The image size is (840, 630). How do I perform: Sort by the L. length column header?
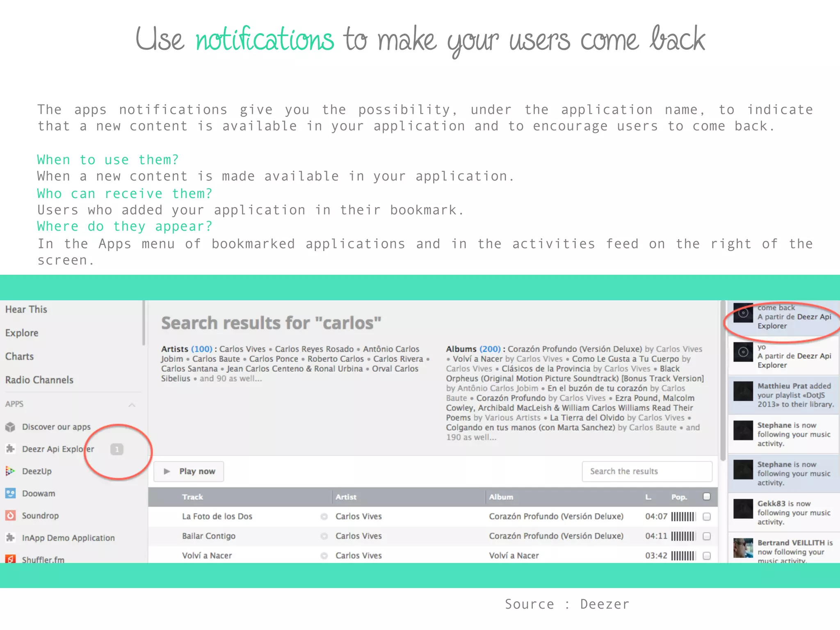coord(648,497)
